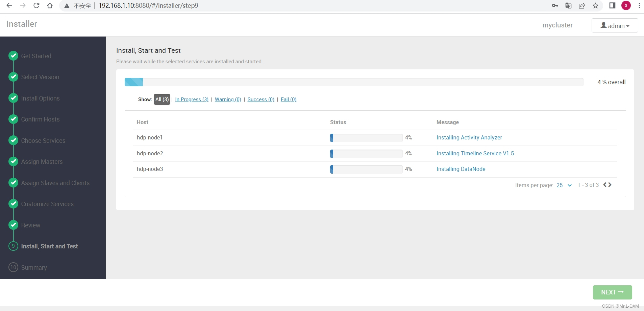Open the items per page dropdown
This screenshot has height=311, width=644.
click(x=564, y=185)
